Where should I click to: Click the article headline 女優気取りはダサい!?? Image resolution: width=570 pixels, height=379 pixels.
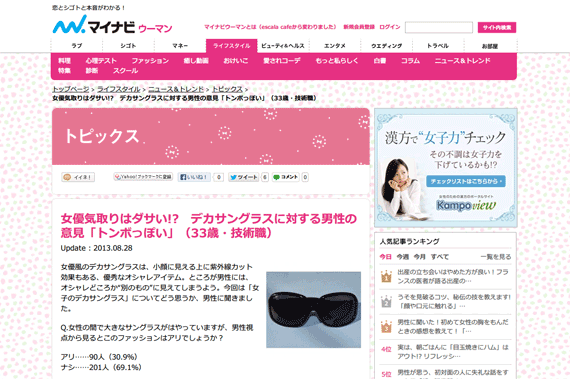[x=209, y=225]
